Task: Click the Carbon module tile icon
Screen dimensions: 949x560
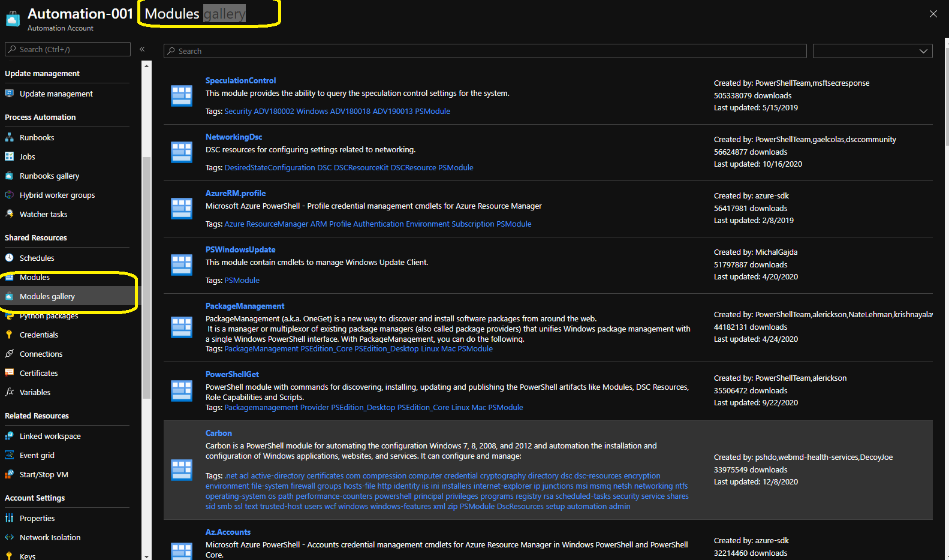Action: pos(182,469)
